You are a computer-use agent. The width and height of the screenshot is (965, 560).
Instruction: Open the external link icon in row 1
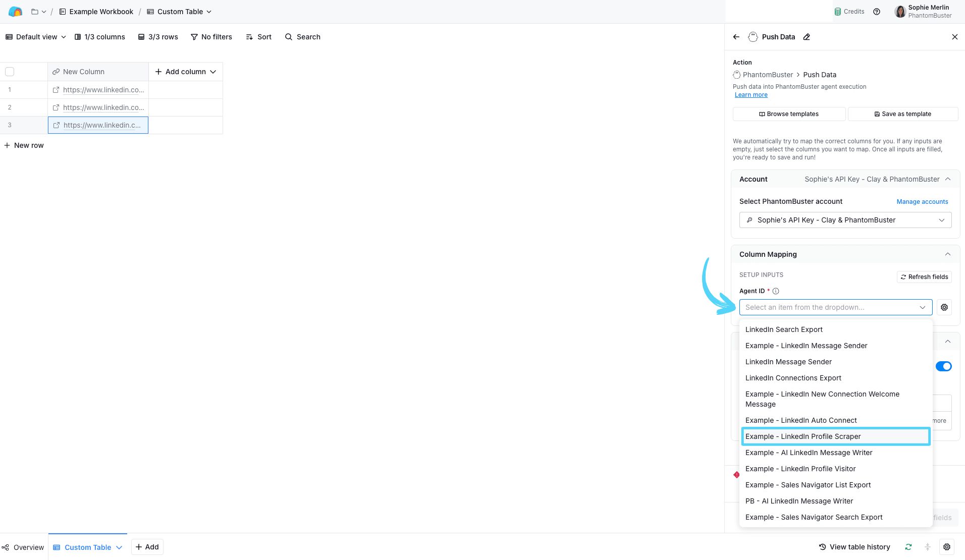tap(56, 90)
